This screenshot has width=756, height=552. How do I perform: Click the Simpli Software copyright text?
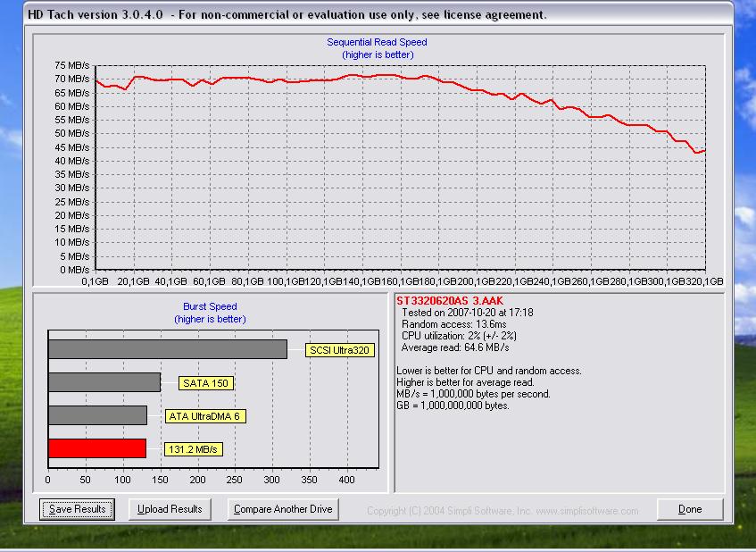(x=503, y=511)
